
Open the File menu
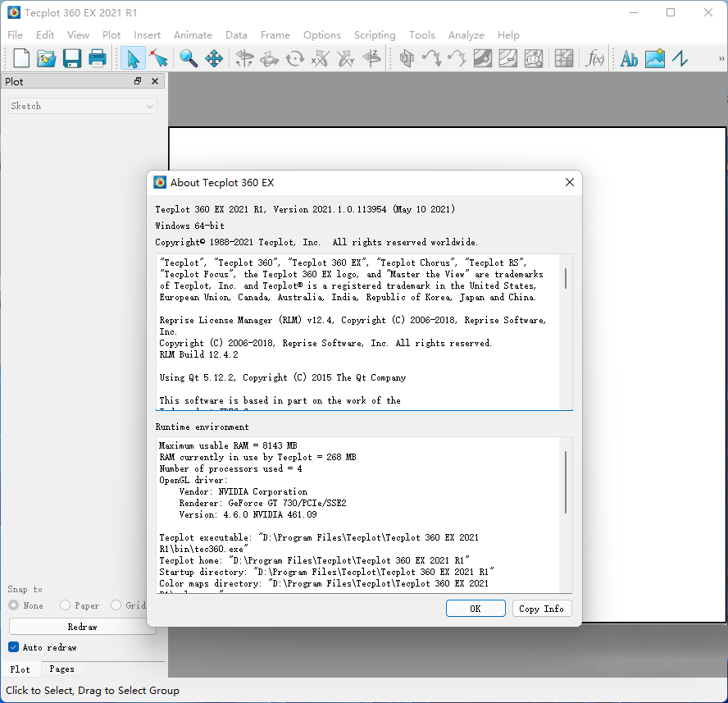click(x=15, y=34)
